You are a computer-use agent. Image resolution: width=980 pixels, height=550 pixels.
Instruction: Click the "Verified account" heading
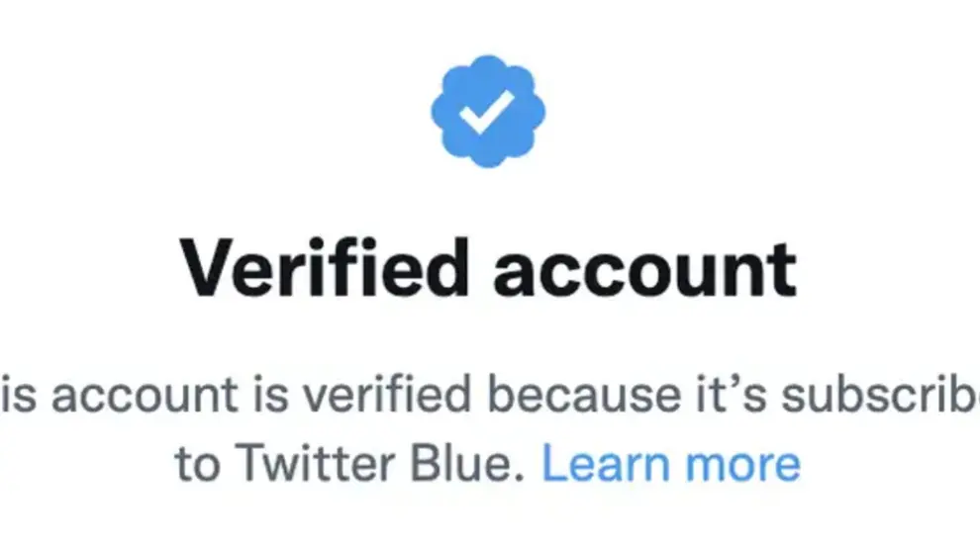[488, 269]
